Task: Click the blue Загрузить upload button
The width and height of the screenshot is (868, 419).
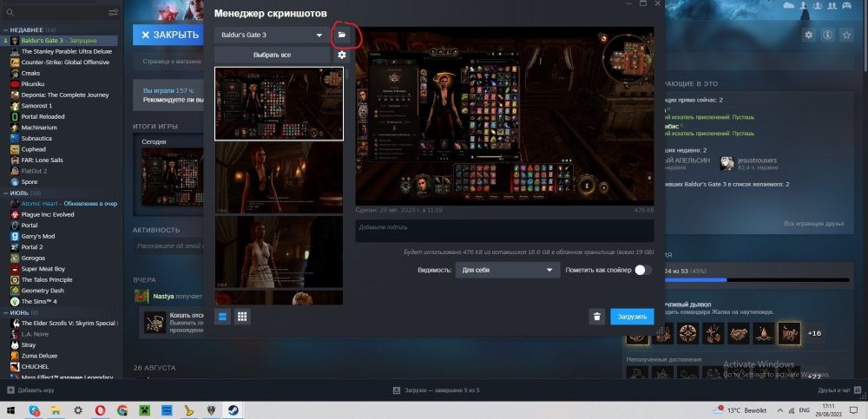Action: point(632,317)
